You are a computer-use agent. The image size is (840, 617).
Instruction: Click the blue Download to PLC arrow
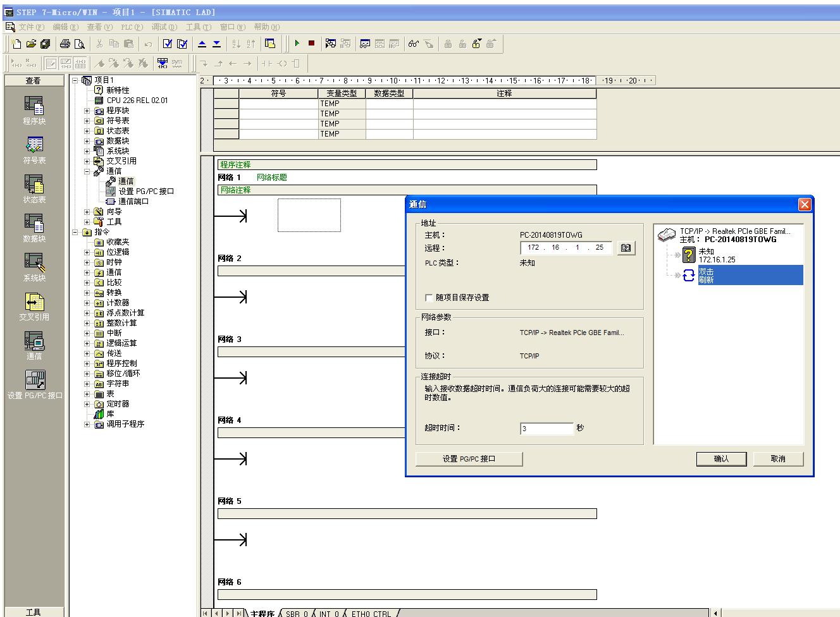216,44
